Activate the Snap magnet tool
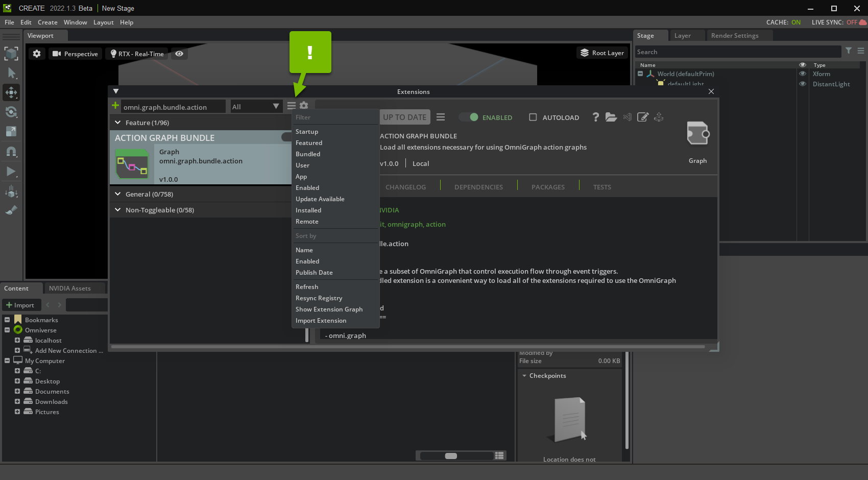Image resolution: width=868 pixels, height=480 pixels. 11,151
